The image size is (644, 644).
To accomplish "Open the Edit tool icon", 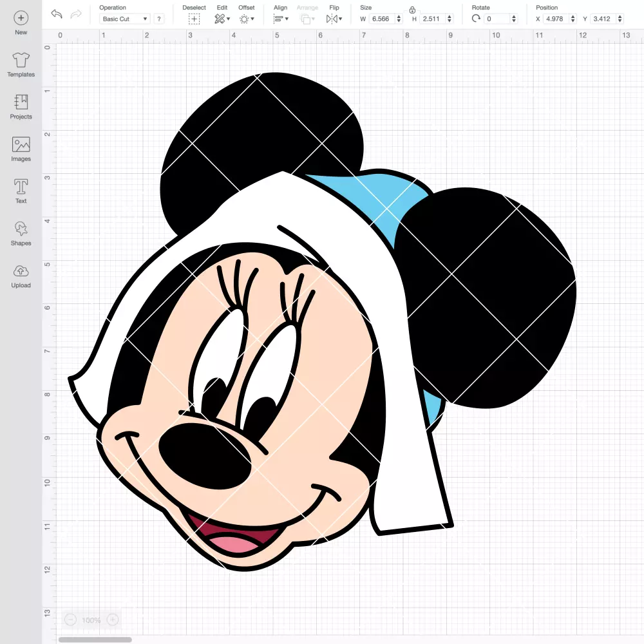I will click(x=220, y=19).
